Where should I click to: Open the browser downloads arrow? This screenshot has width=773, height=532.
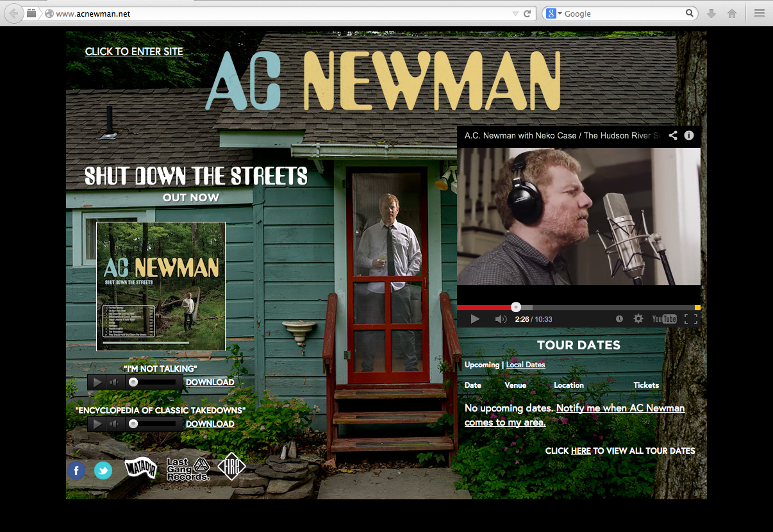click(x=711, y=13)
